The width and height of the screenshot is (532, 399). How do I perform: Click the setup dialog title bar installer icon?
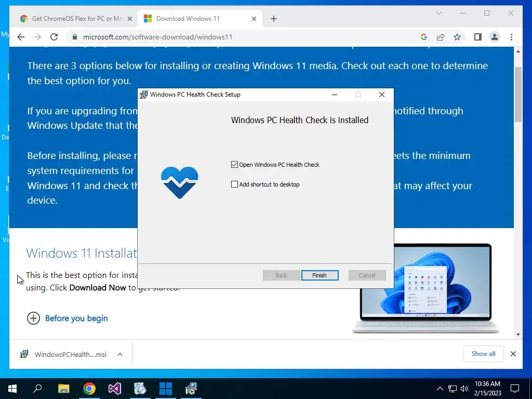[x=144, y=95]
